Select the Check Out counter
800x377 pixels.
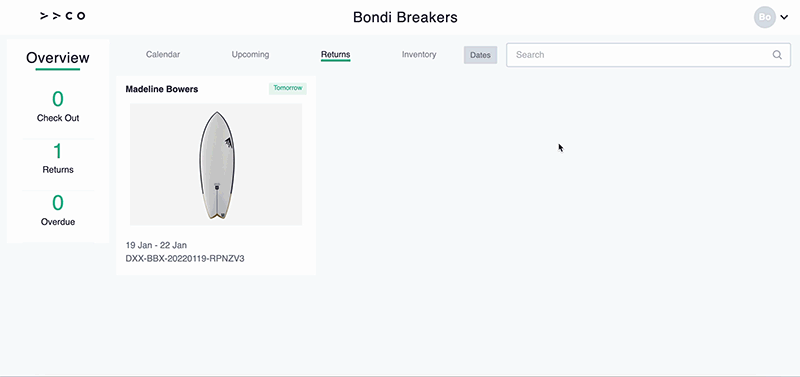(58, 107)
